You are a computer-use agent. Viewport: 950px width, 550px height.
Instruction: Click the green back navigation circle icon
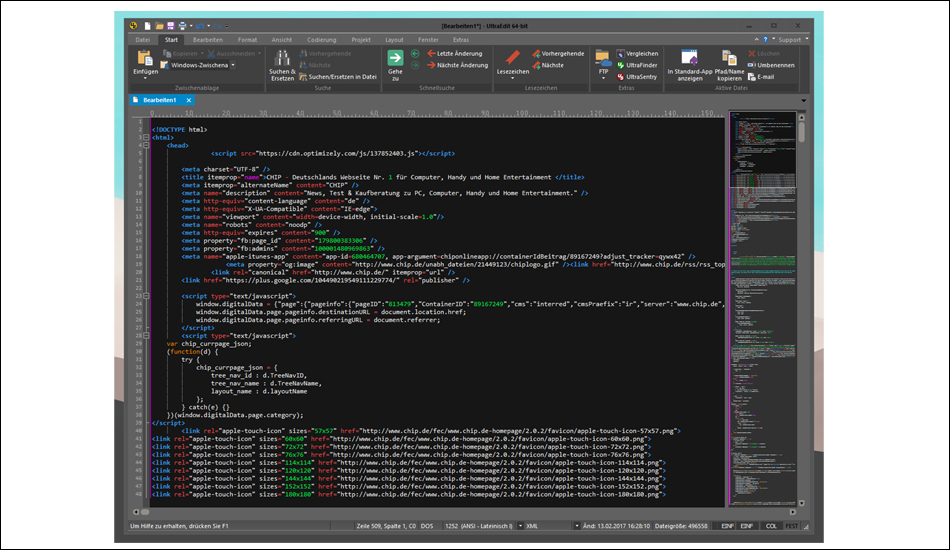click(x=415, y=53)
